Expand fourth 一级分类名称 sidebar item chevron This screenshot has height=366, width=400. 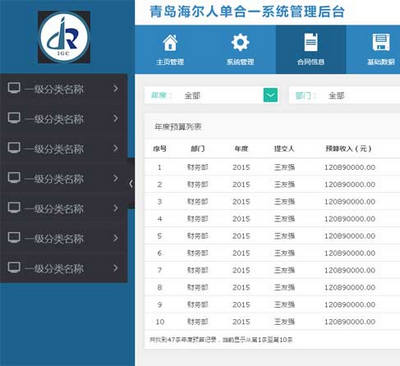tap(116, 178)
